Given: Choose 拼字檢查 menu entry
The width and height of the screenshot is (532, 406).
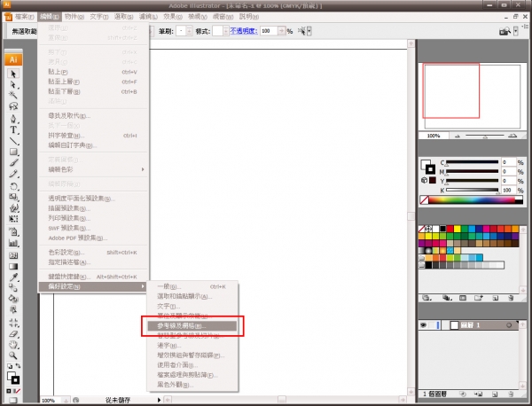Looking at the screenshot, I should point(93,136).
